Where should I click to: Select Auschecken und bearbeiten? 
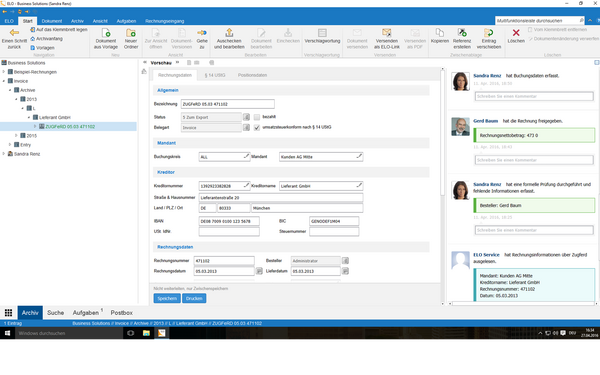tap(229, 39)
